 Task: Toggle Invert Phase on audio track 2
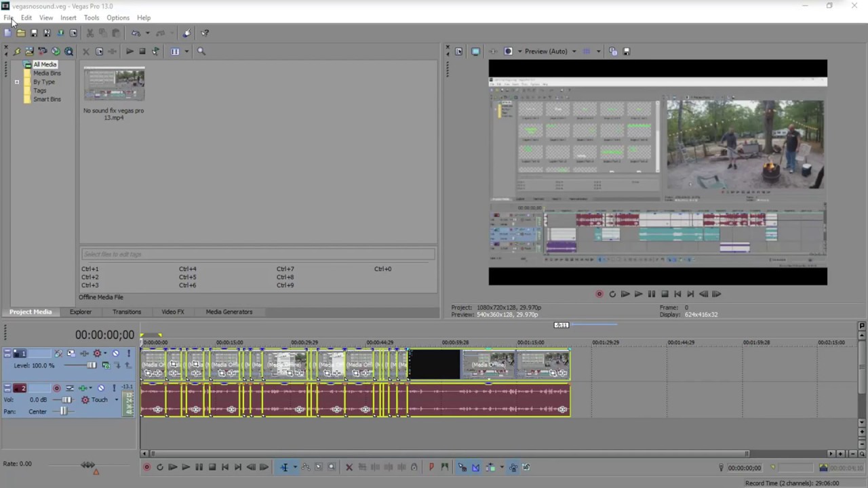pyautogui.click(x=69, y=388)
